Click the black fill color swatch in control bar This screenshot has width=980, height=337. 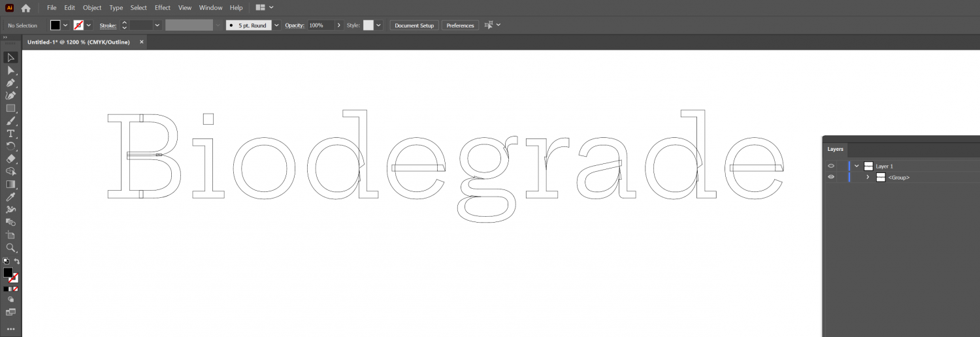56,25
